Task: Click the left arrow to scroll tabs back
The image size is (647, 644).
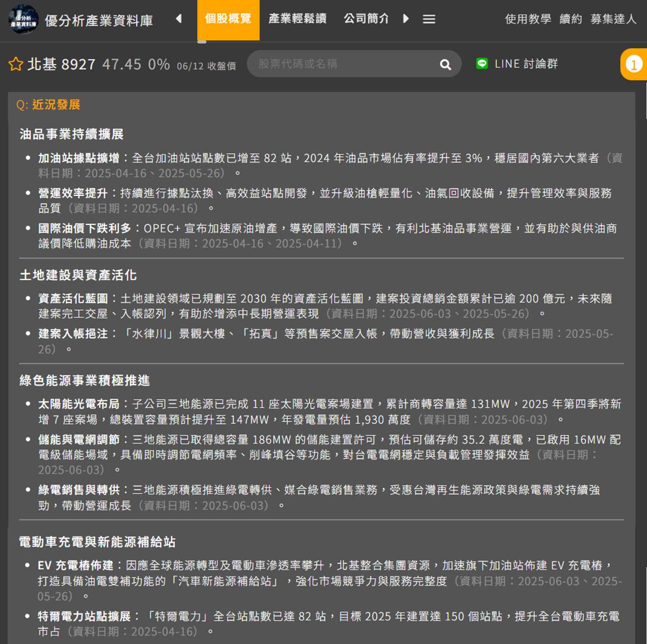Action: tap(179, 19)
